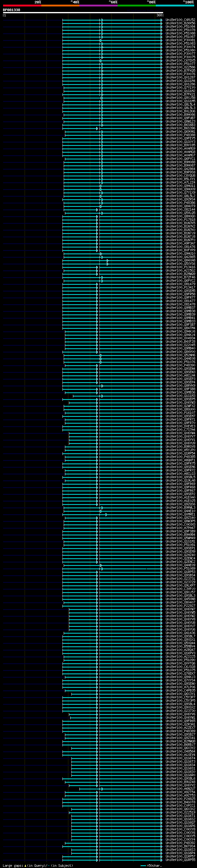This screenshot has height=868, width=197.
Task: Select hit label UniRef100_P51075
Action: pos(180,670)
